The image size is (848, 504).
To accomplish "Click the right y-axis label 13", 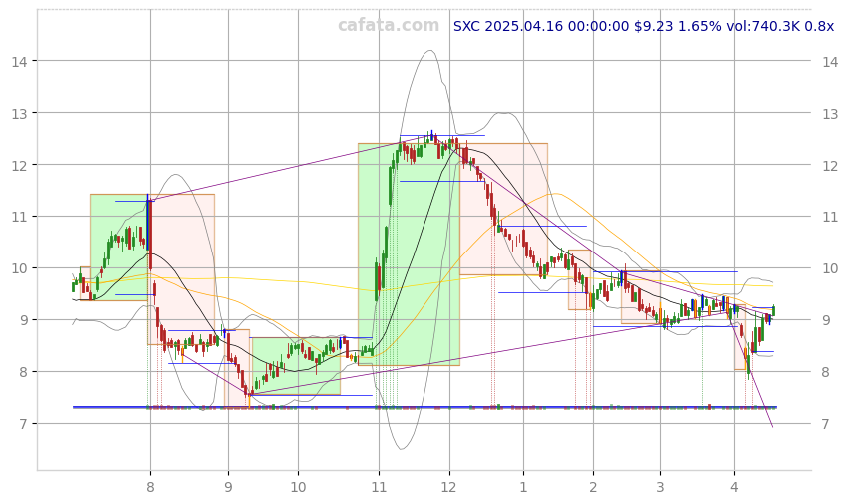I will tap(830, 114).
